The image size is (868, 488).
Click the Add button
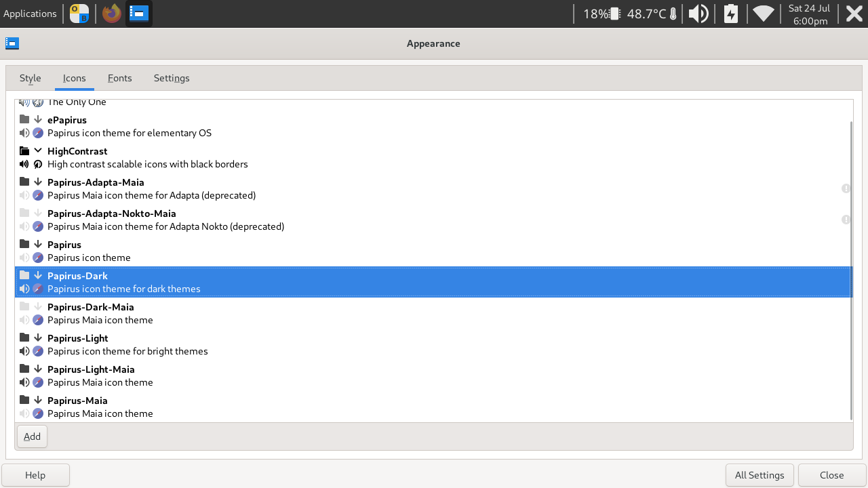point(32,436)
